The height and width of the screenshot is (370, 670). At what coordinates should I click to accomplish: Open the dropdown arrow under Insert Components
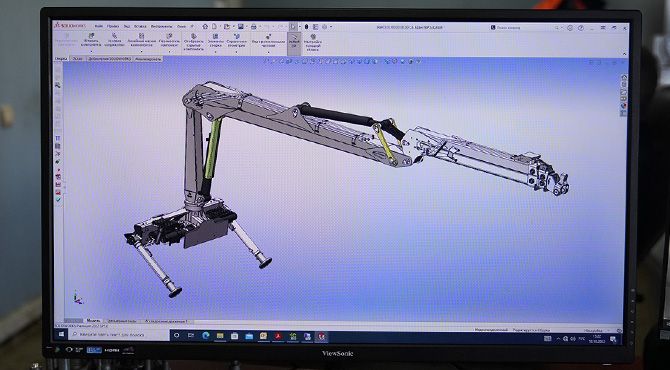click(91, 51)
